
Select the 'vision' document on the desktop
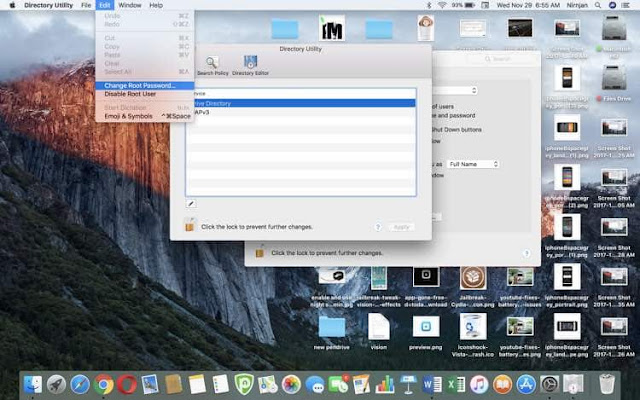[x=379, y=331]
